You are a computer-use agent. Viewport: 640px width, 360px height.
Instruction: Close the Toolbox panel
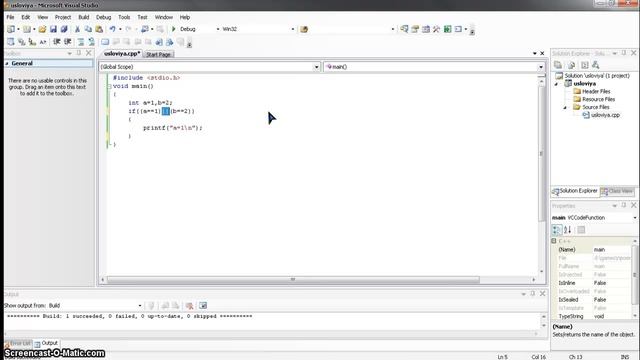pos(89,53)
